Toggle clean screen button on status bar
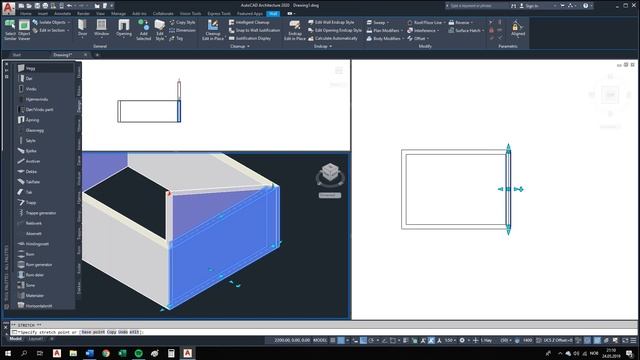The image size is (640, 360). 625,340
